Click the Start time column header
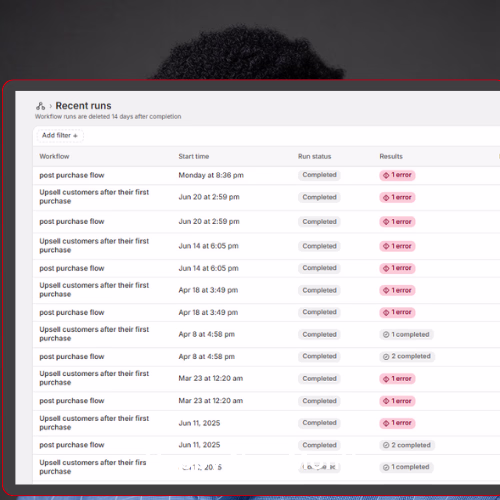 pyautogui.click(x=194, y=156)
